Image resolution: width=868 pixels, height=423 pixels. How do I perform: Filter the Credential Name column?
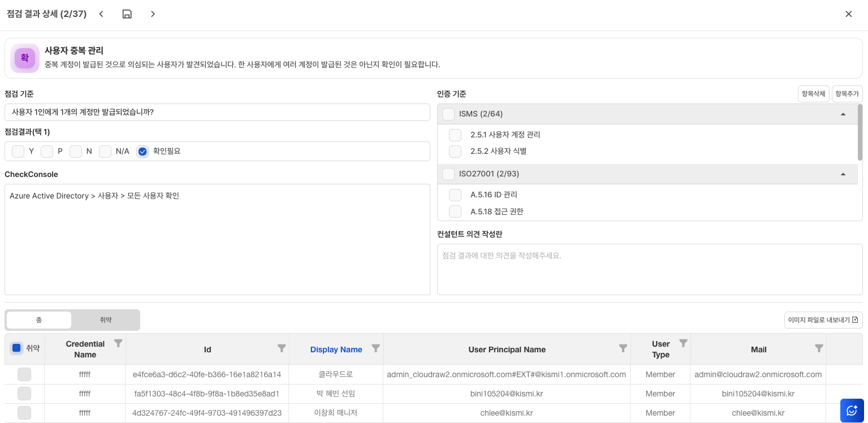click(x=118, y=343)
